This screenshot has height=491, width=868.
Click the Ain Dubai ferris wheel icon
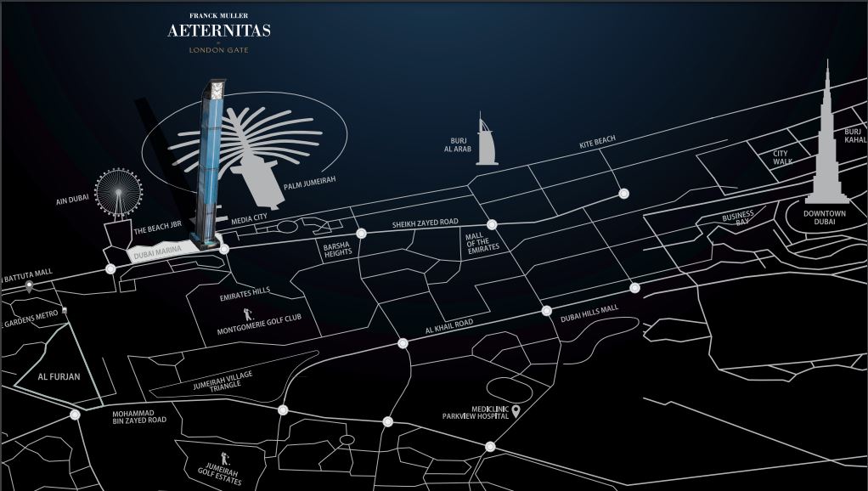pyautogui.click(x=118, y=193)
